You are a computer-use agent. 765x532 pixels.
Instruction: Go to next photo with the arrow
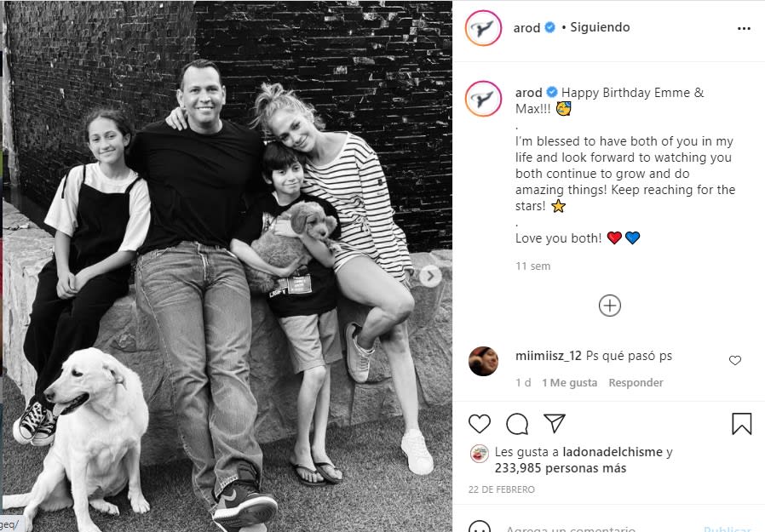tap(430, 276)
